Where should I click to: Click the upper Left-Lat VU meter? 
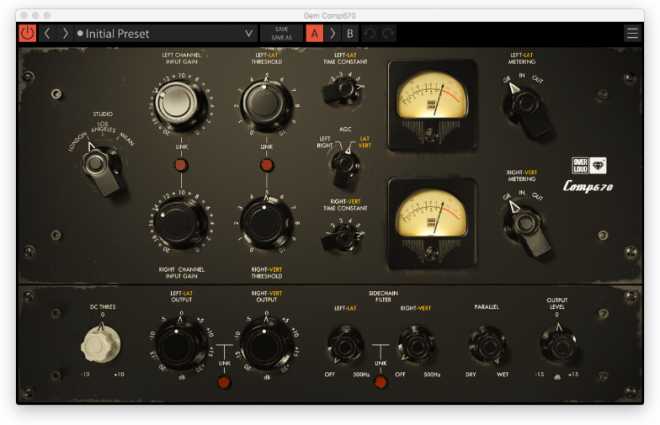point(432,106)
